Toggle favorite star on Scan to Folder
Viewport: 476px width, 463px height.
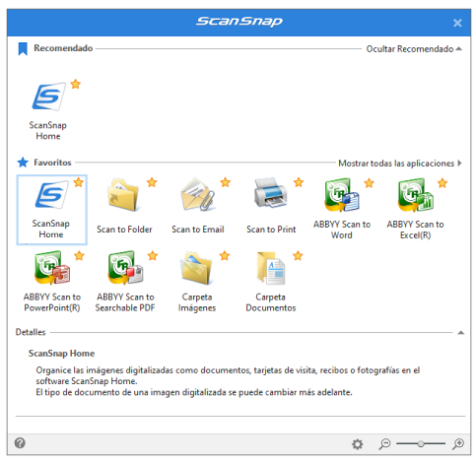coord(152,182)
